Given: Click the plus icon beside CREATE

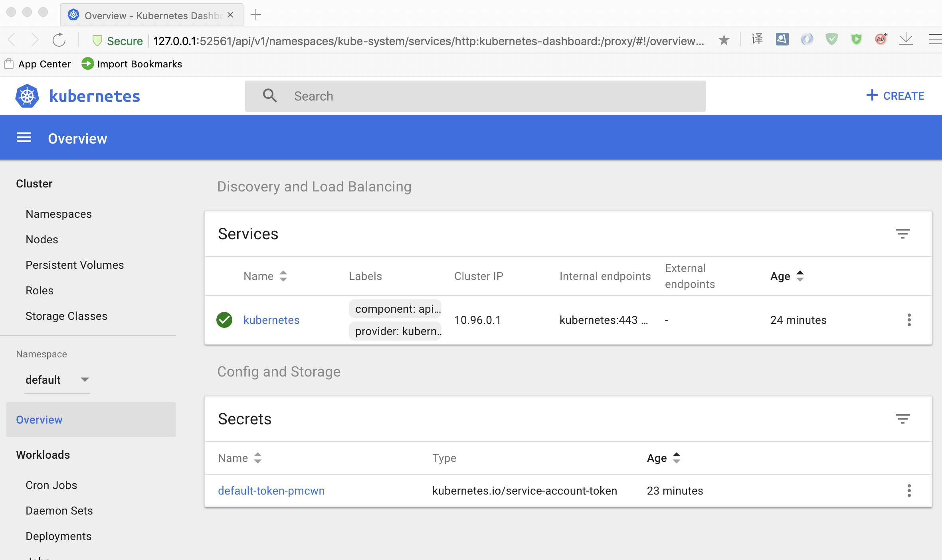Looking at the screenshot, I should pyautogui.click(x=872, y=95).
